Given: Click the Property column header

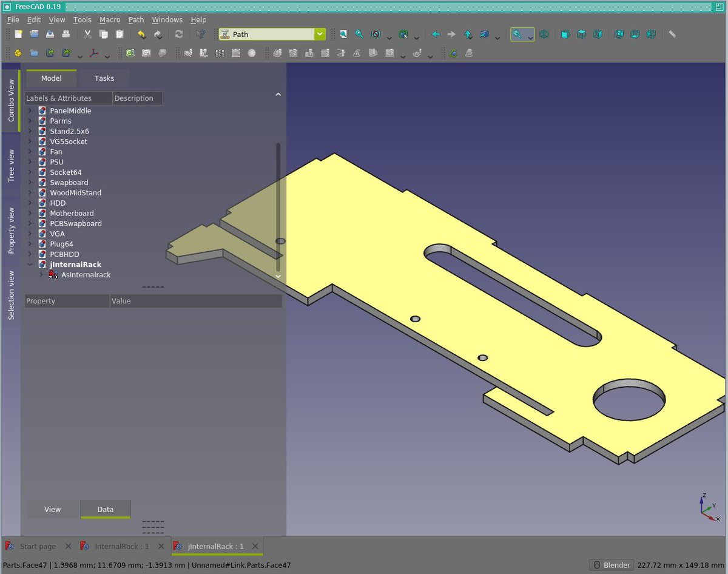Looking at the screenshot, I should (x=67, y=301).
